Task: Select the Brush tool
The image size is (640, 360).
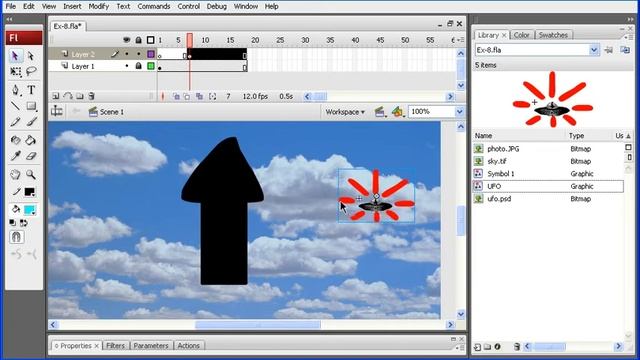Action: pos(31,122)
